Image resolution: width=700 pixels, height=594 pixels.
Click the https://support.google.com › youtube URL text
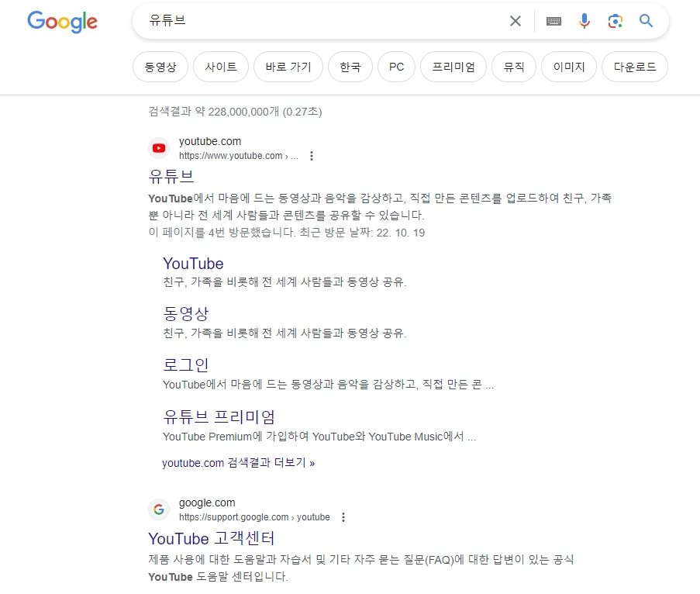point(254,517)
